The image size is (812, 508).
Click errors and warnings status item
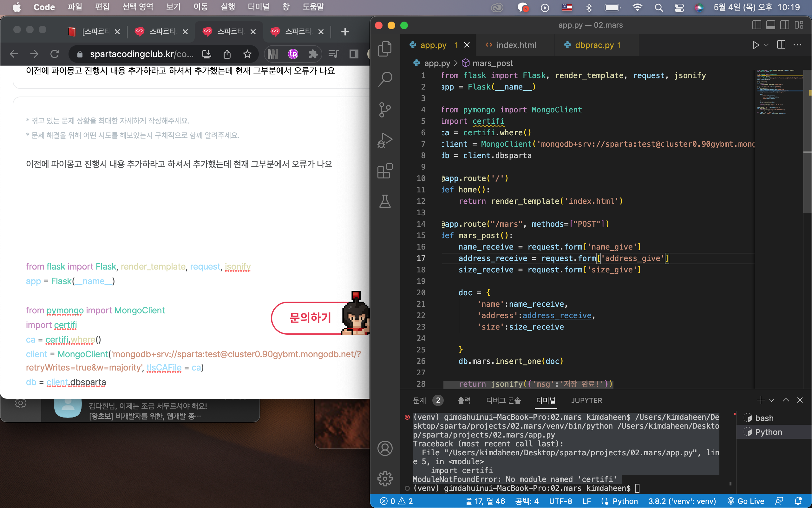(396, 501)
